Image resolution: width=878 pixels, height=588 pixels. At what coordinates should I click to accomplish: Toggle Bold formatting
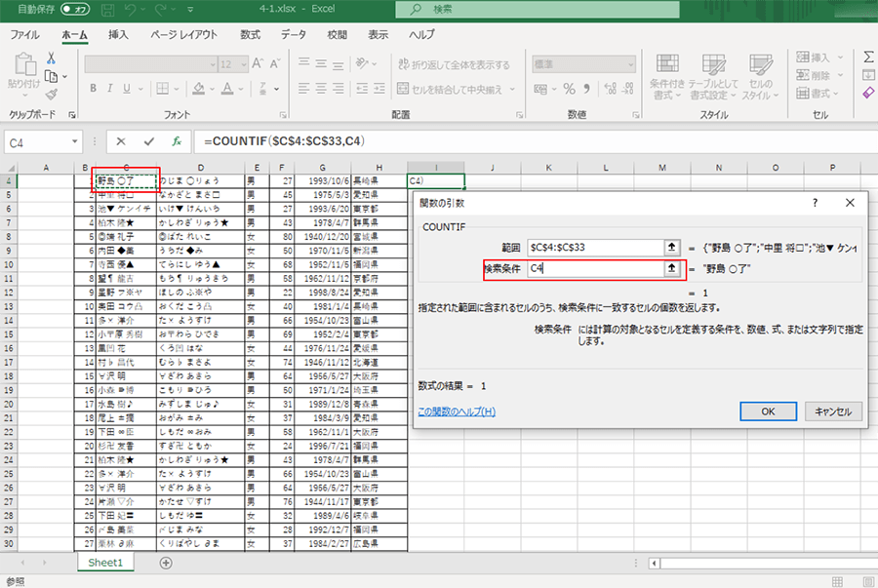point(93,89)
